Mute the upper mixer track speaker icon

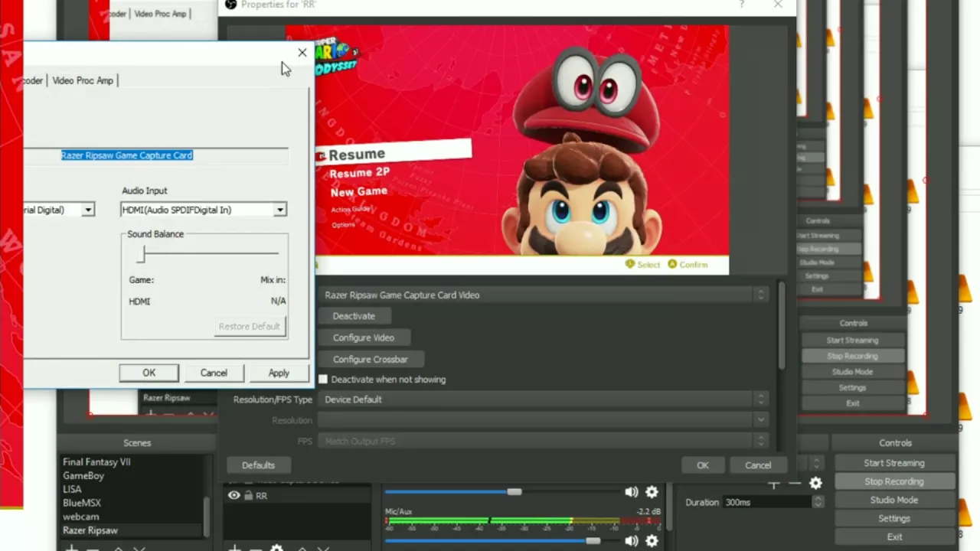point(631,492)
